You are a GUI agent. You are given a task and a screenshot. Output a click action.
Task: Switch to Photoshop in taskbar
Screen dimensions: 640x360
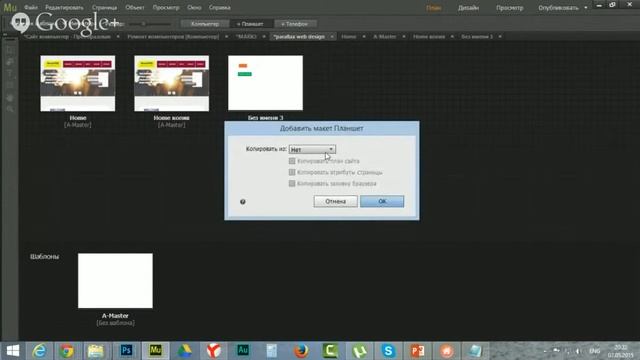tap(126, 351)
